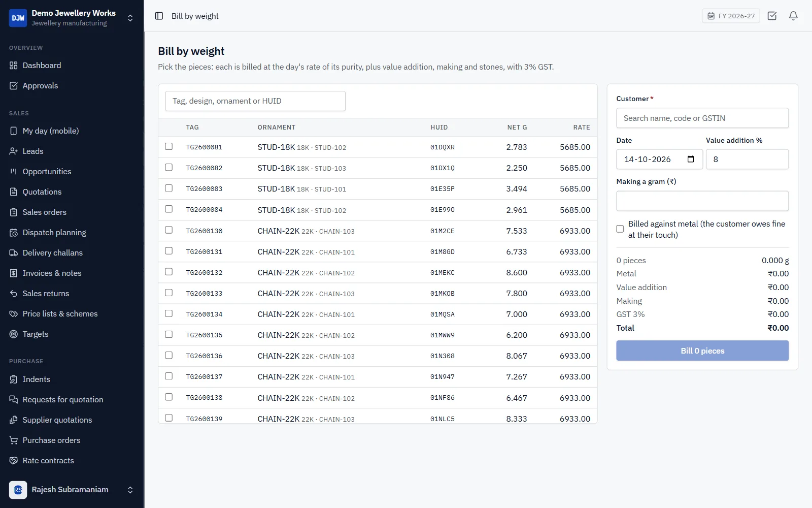This screenshot has height=508, width=812.
Task: Click the RATE column header
Action: [x=582, y=128]
